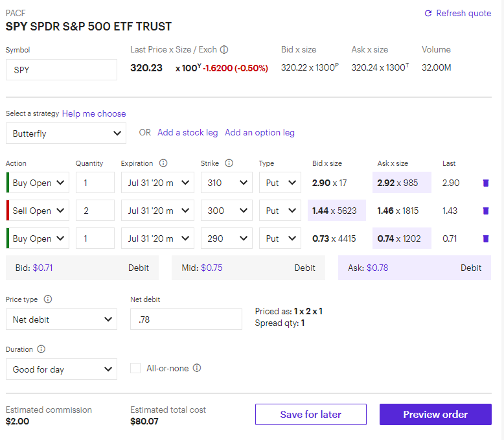The height and width of the screenshot is (440, 504).
Task: Delete the 290 put leg with trash icon
Action: pyautogui.click(x=485, y=238)
